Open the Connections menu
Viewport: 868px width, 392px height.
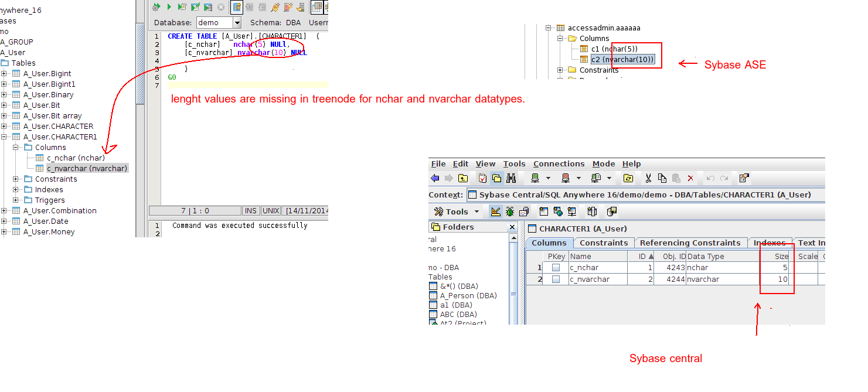pyautogui.click(x=559, y=164)
